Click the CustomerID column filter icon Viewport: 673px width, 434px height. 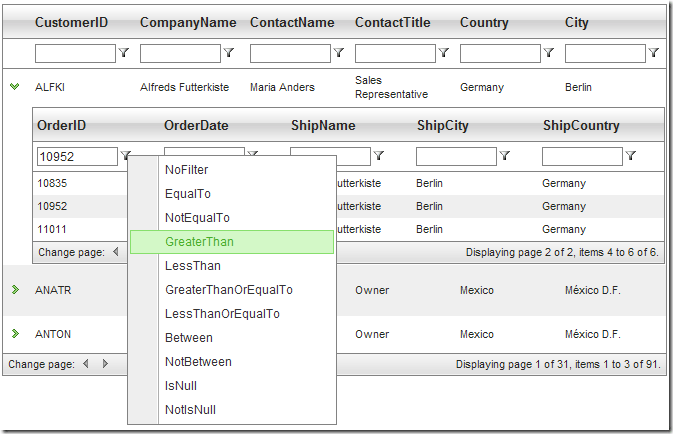(x=124, y=53)
